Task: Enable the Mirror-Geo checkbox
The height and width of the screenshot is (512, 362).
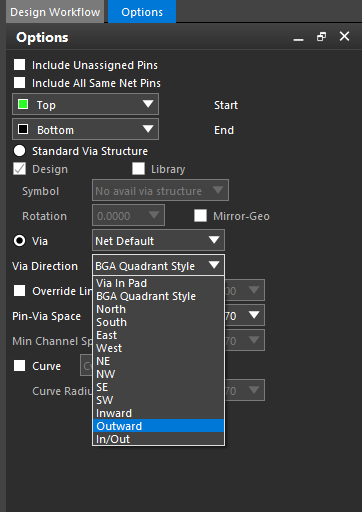Action: click(x=200, y=216)
